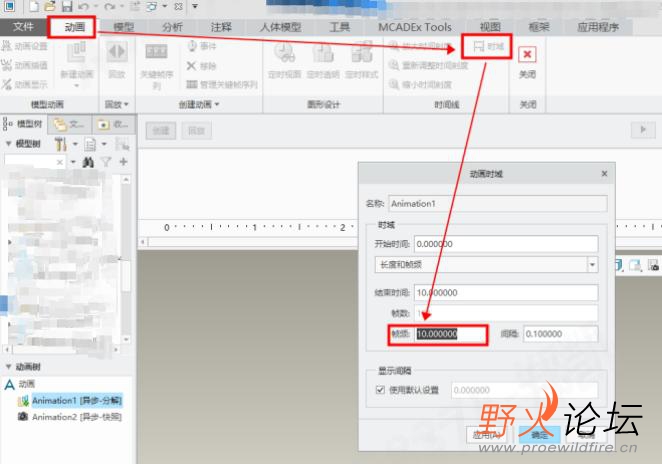Click the 新建动画 ribbon button
662x464 pixels.
(x=76, y=63)
